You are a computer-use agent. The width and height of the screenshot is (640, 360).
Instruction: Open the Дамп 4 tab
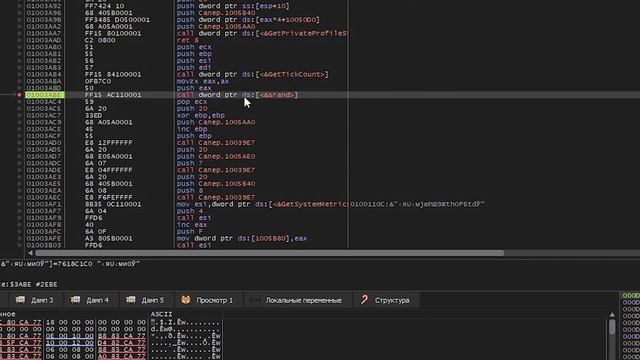(90, 300)
